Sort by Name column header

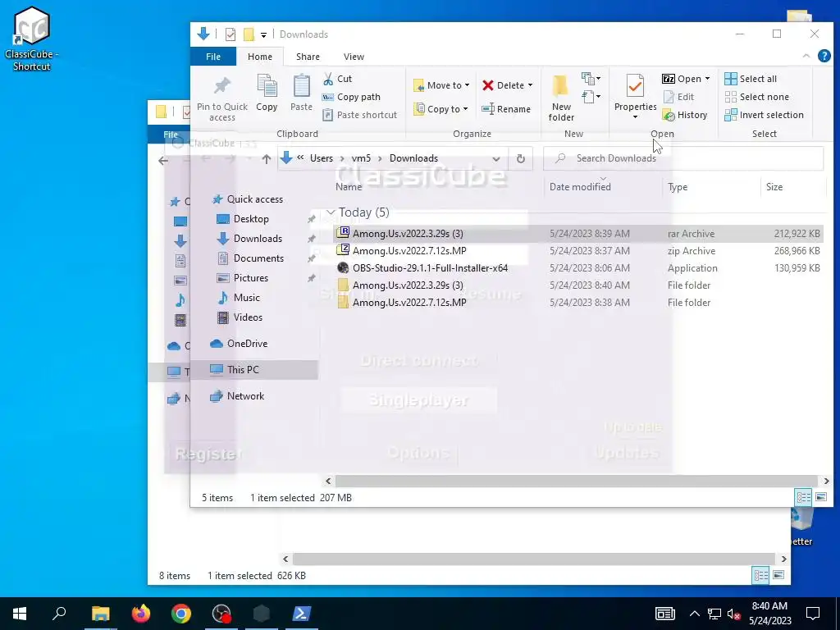pyautogui.click(x=349, y=187)
